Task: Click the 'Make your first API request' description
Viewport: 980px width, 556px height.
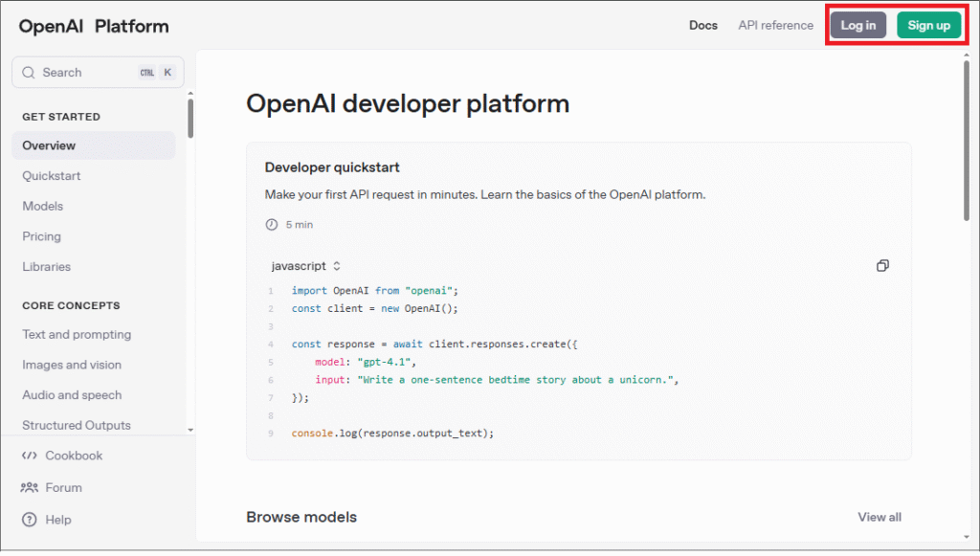Action: [x=485, y=195]
